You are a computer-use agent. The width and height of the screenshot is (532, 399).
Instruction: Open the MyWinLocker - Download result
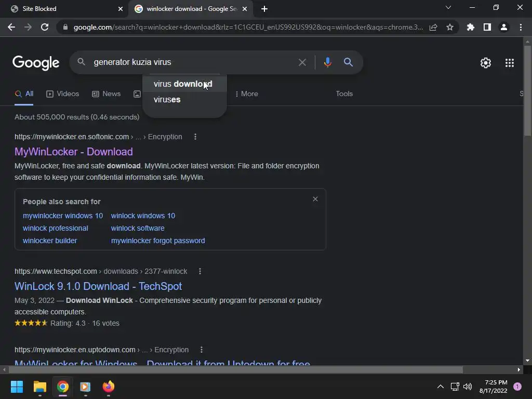(74, 152)
